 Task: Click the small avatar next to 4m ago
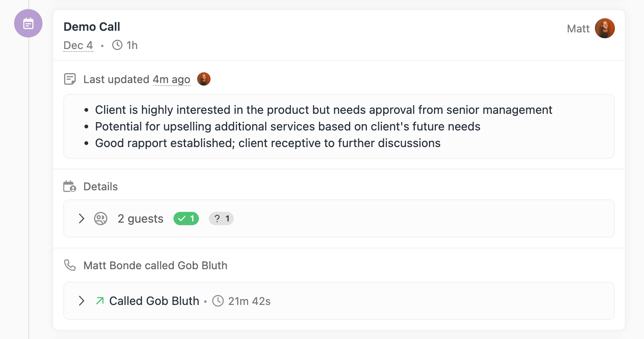pos(203,79)
